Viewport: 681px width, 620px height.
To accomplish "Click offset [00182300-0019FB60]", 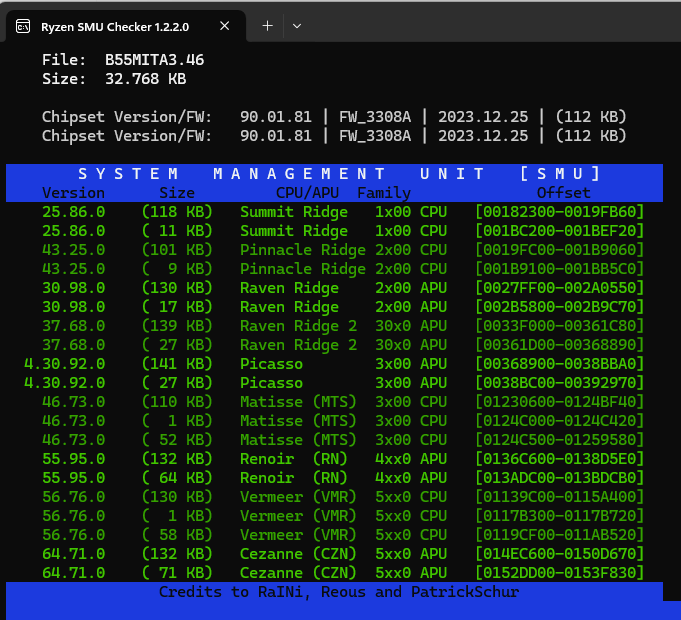I will (559, 212).
